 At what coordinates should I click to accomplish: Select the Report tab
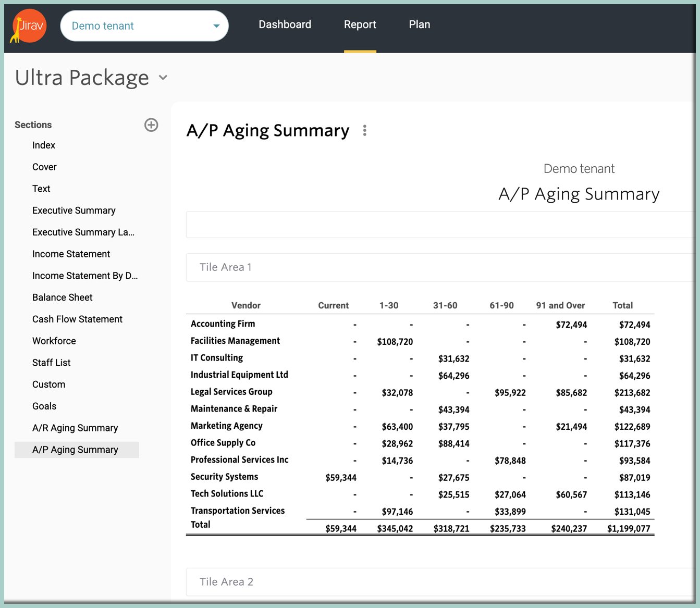pos(360,24)
